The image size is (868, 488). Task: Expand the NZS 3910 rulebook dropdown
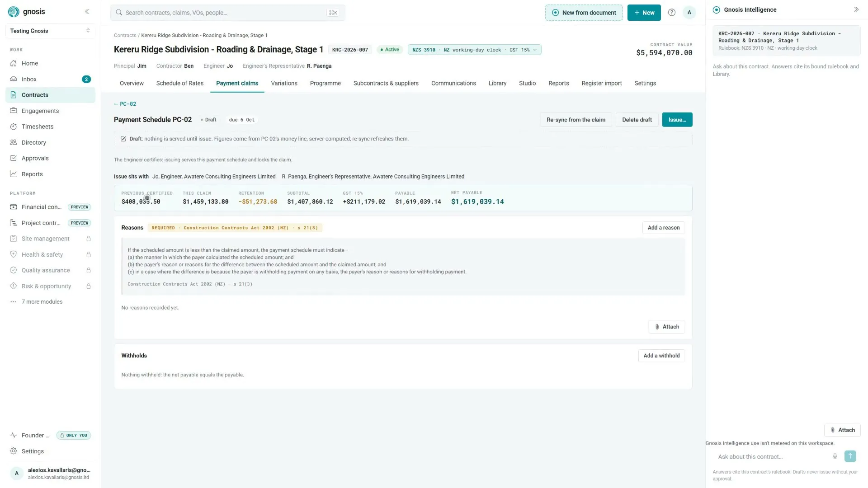pyautogui.click(x=474, y=50)
